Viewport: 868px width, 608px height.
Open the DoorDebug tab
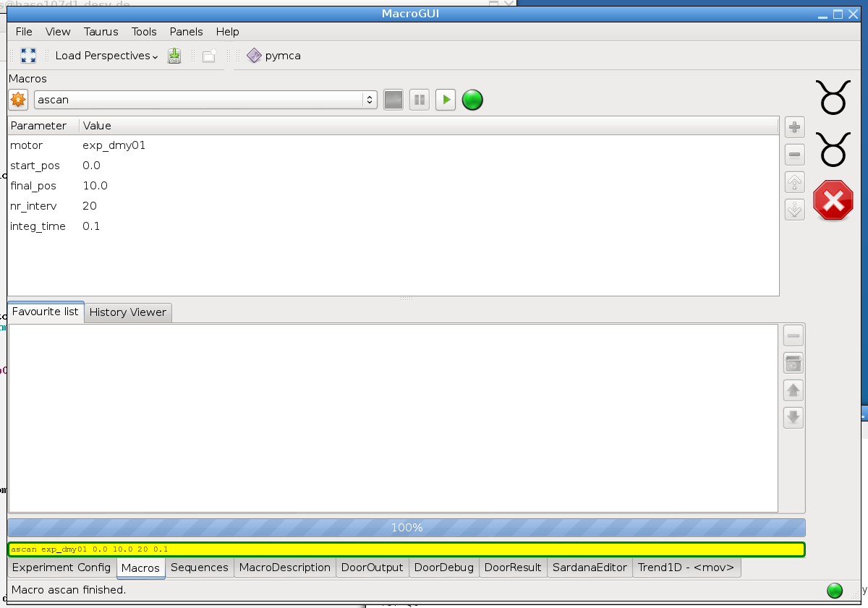click(444, 568)
